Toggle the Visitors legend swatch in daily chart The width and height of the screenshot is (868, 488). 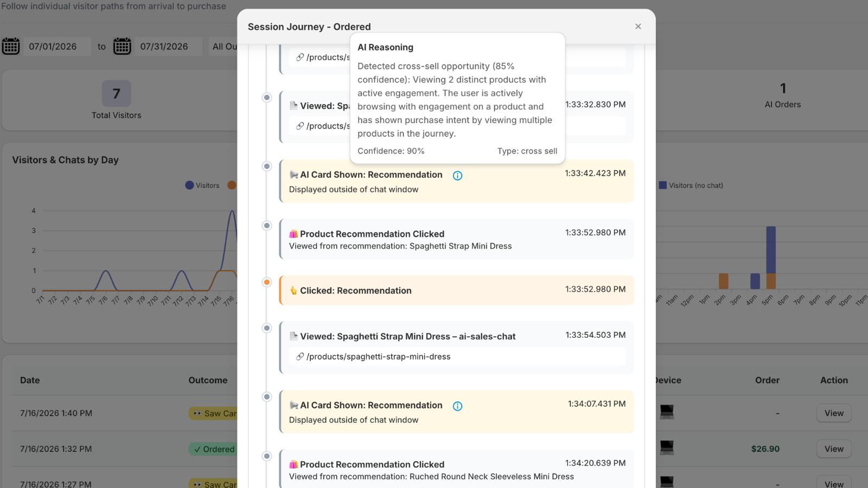[189, 185]
